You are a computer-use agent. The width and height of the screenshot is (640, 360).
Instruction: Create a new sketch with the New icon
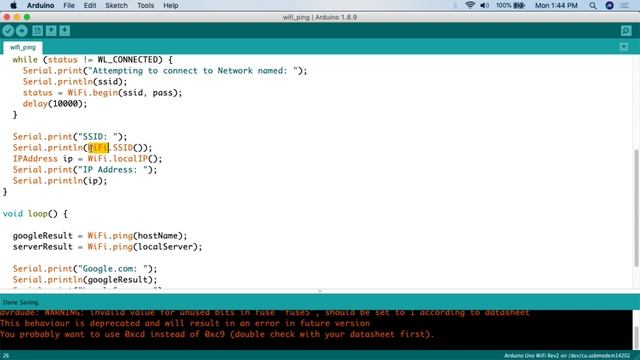tap(38, 31)
